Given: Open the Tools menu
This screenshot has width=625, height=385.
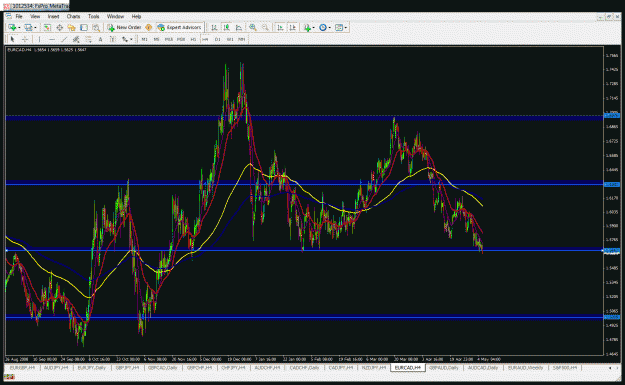Looking at the screenshot, I should 94,16.
